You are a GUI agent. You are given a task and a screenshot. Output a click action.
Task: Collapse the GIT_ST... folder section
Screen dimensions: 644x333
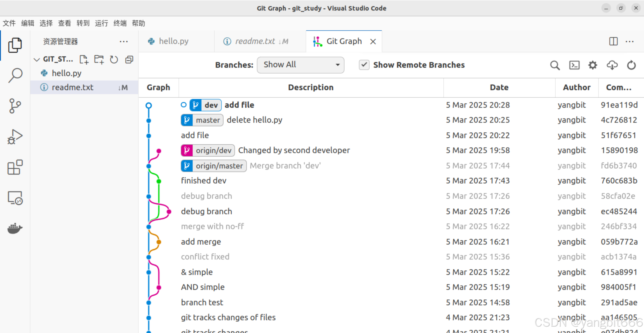coord(37,60)
